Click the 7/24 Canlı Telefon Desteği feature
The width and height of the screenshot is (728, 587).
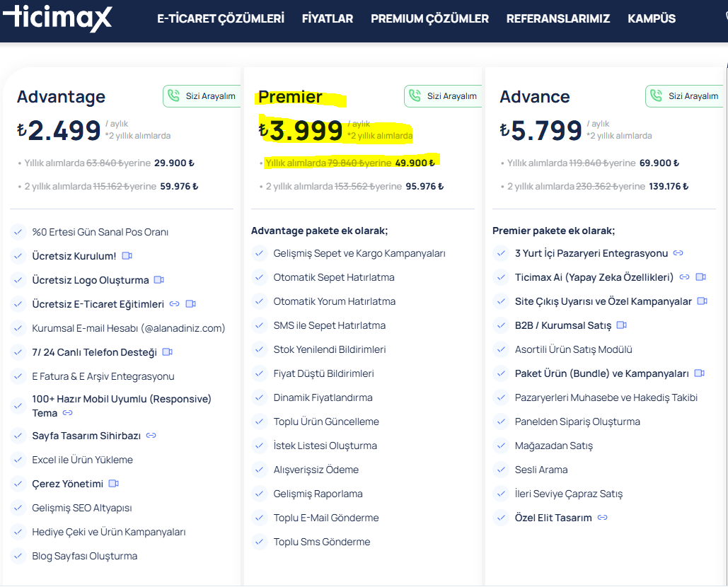(94, 353)
